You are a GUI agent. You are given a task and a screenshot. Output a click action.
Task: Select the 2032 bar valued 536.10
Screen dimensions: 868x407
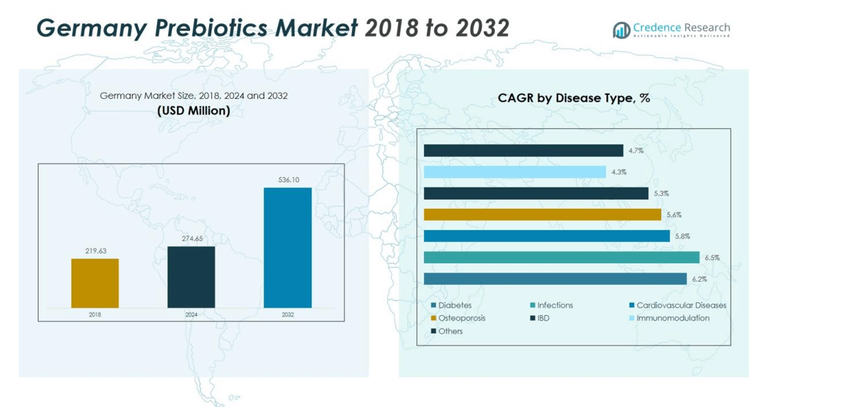coord(287,247)
